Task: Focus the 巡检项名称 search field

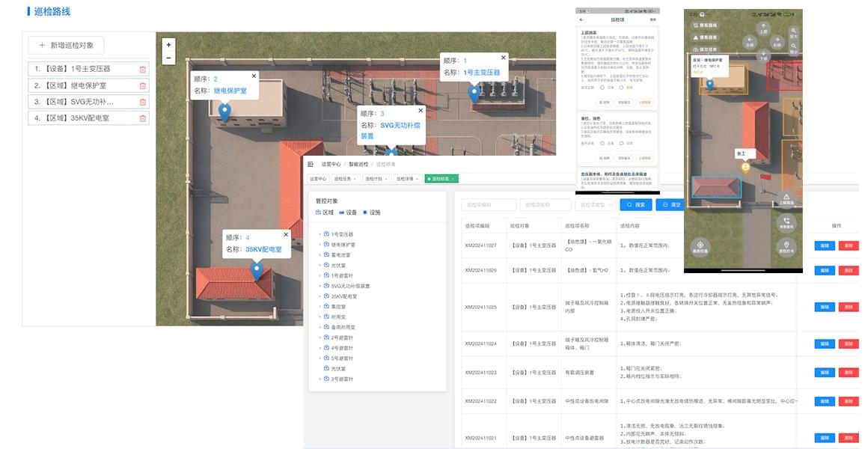Action: pyautogui.click(x=545, y=205)
